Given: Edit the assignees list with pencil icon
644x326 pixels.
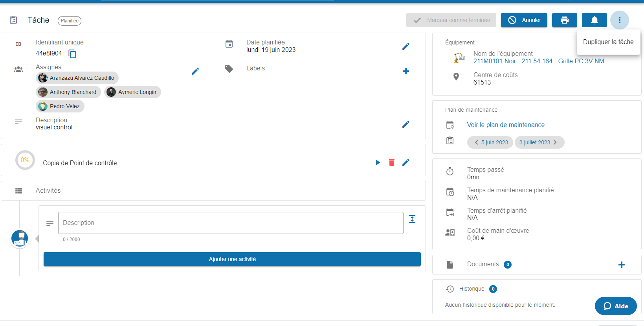Looking at the screenshot, I should click(x=195, y=71).
